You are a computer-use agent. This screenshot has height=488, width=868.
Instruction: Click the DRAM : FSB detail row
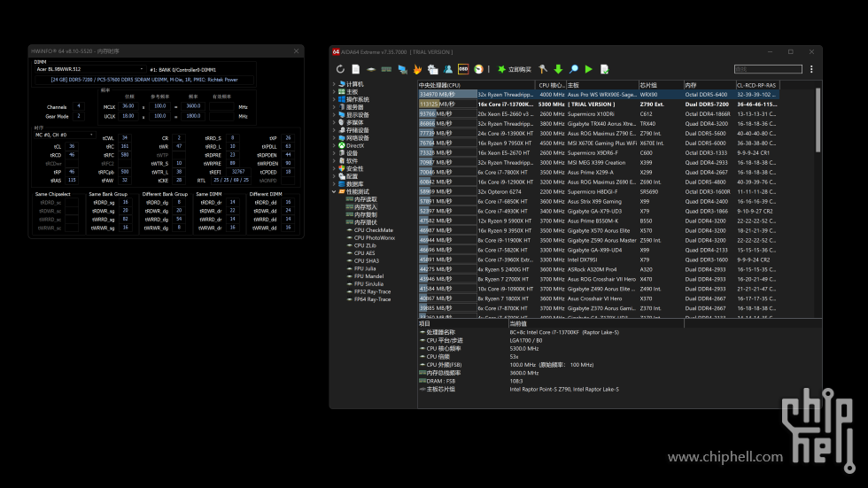click(x=619, y=381)
